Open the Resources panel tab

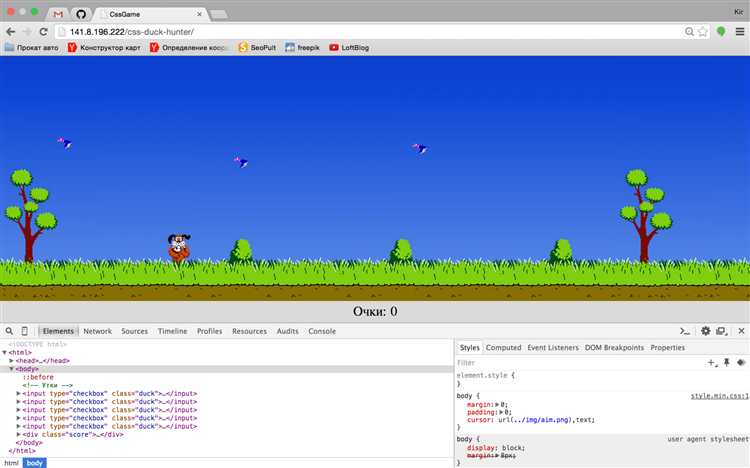click(x=250, y=331)
